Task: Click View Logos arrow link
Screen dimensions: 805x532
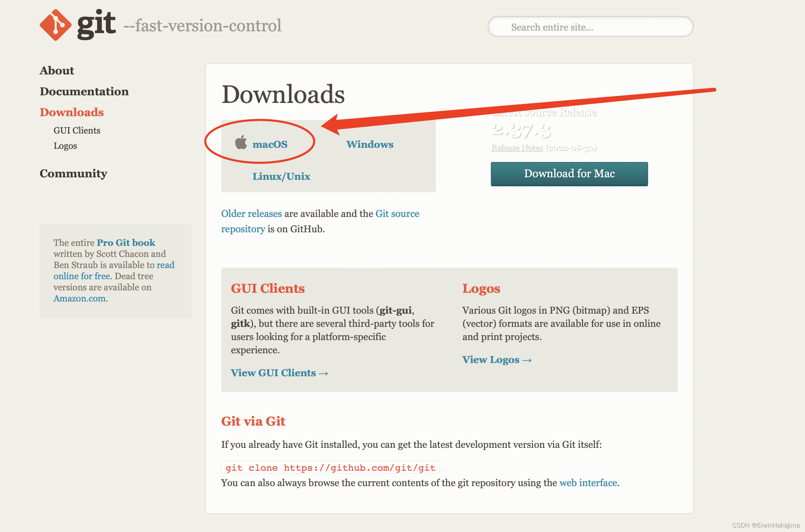Action: pos(497,360)
